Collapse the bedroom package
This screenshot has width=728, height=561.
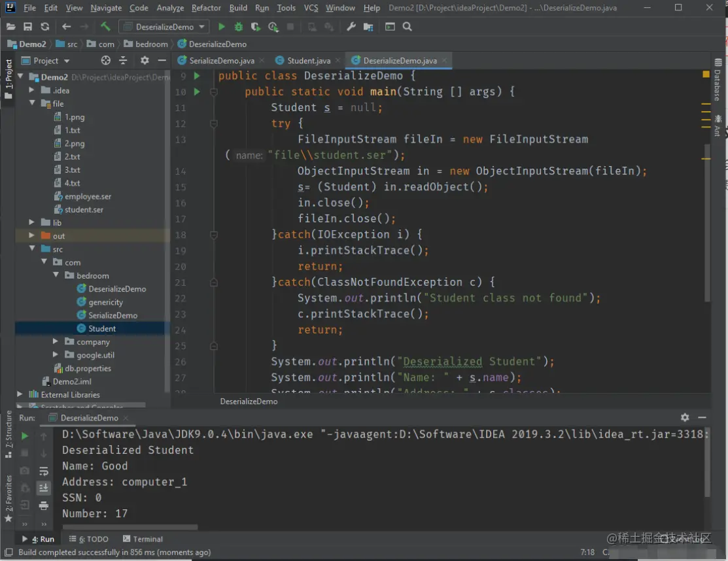(x=56, y=275)
